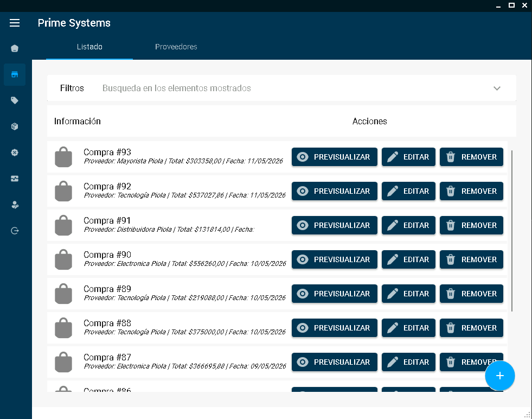Click the logout sidebar icon

point(15,231)
